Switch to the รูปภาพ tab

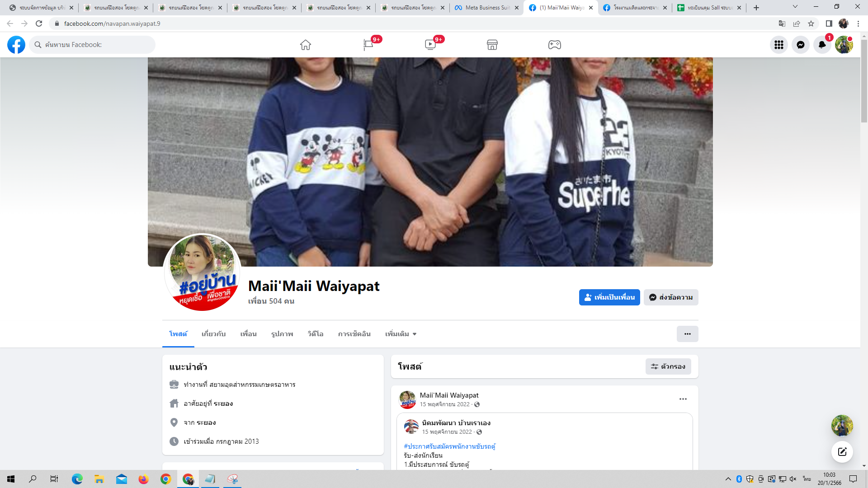click(x=282, y=334)
